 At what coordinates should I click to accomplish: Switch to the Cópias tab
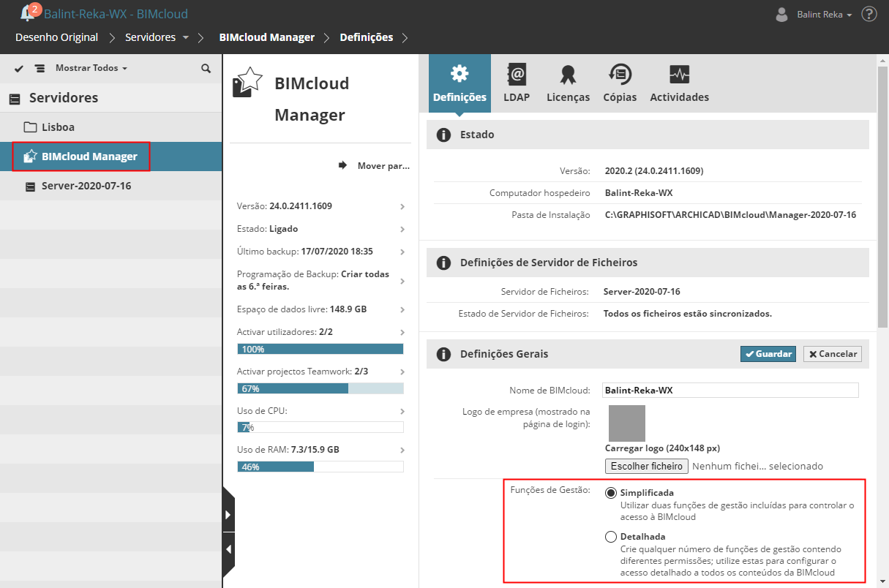pos(620,83)
